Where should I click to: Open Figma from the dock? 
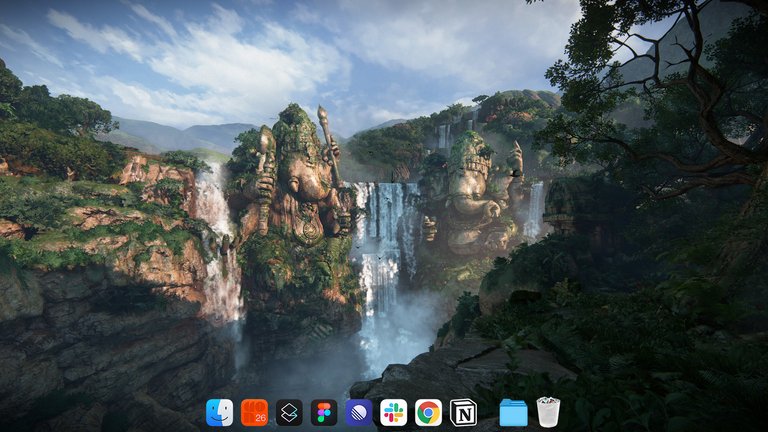pyautogui.click(x=324, y=412)
